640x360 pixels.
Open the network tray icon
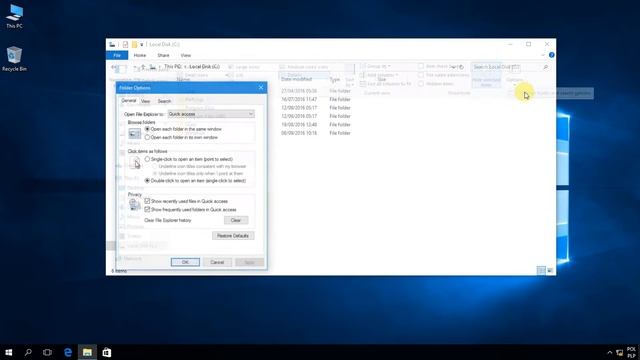(x=620, y=352)
